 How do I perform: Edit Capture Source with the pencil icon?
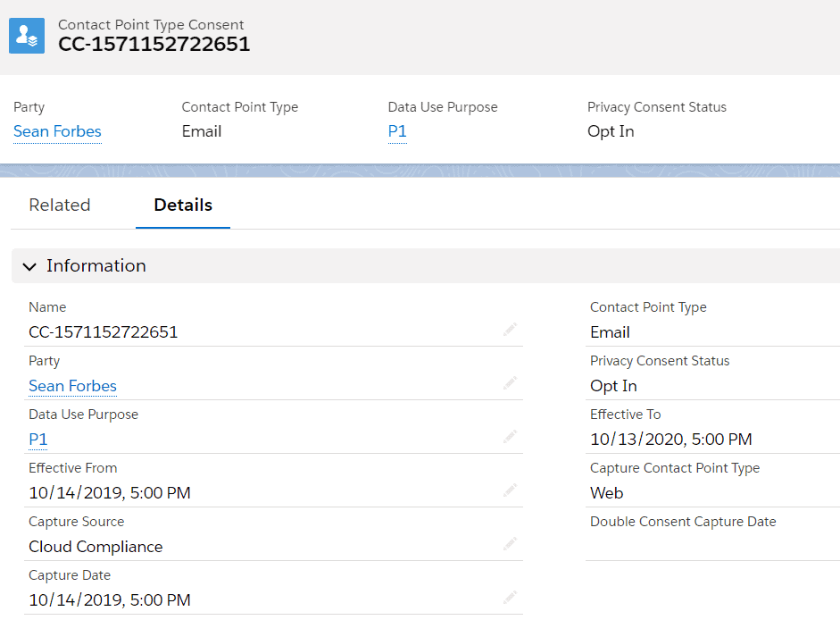coord(510,544)
